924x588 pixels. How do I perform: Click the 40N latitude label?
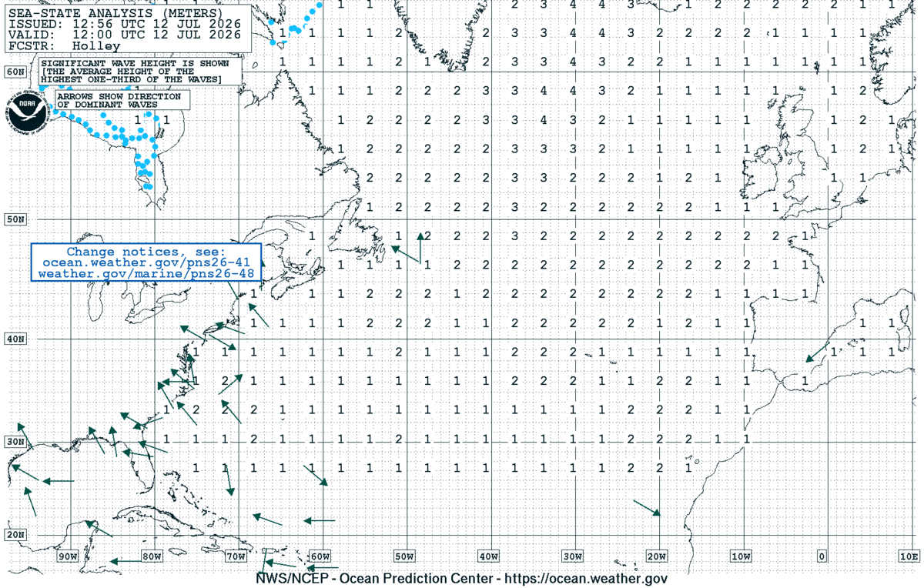point(15,339)
